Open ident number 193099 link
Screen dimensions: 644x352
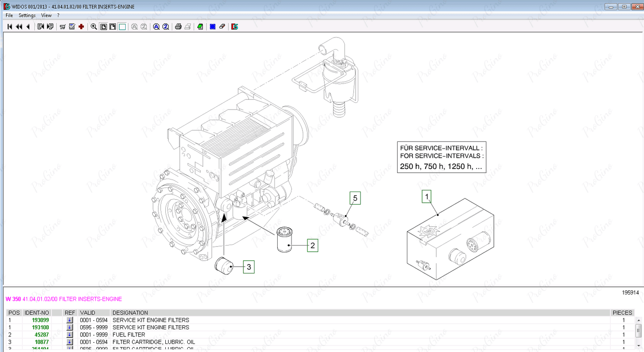(x=40, y=320)
